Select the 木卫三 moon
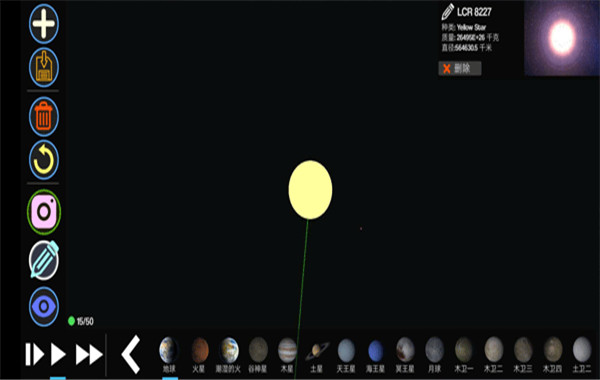The width and height of the screenshot is (600, 380). point(523,355)
